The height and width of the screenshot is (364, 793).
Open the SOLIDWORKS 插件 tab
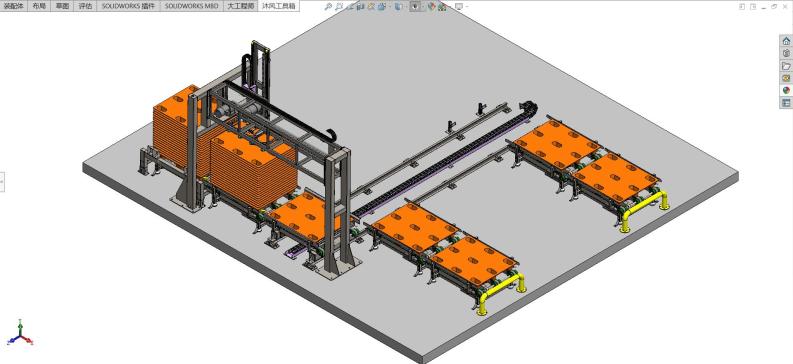coord(128,6)
